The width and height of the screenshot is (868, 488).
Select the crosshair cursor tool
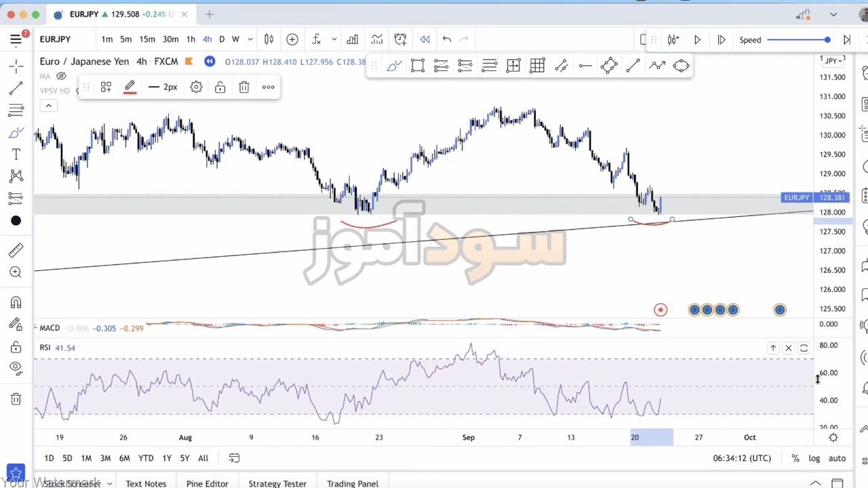click(16, 66)
